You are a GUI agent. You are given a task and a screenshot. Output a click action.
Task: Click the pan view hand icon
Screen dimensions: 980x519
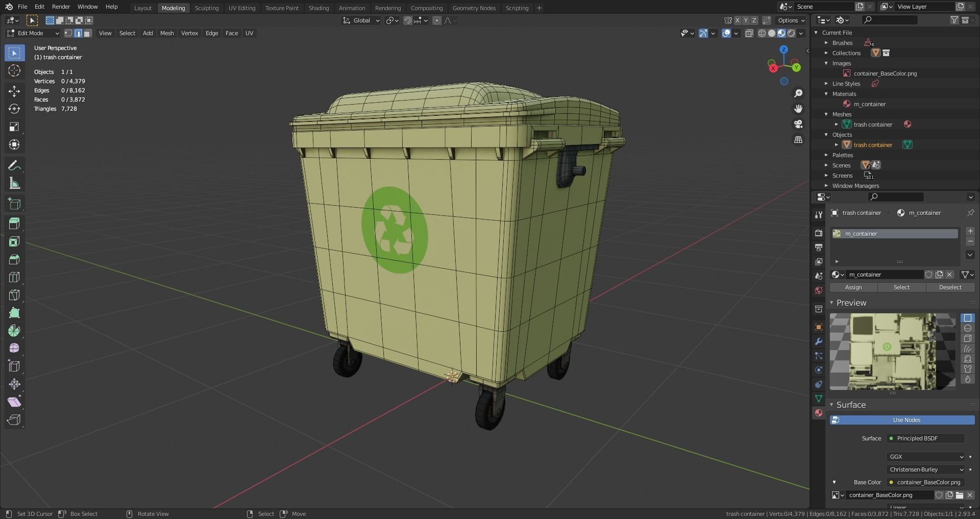798,109
